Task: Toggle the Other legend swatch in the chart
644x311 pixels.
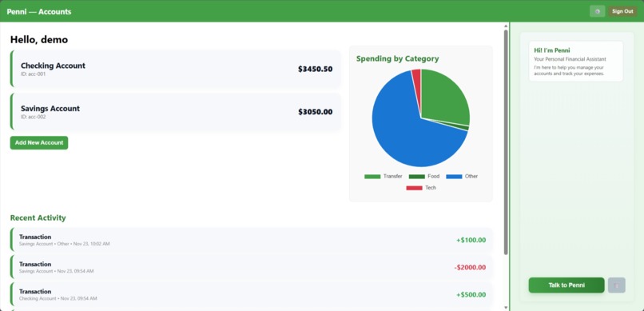Action: (x=455, y=177)
